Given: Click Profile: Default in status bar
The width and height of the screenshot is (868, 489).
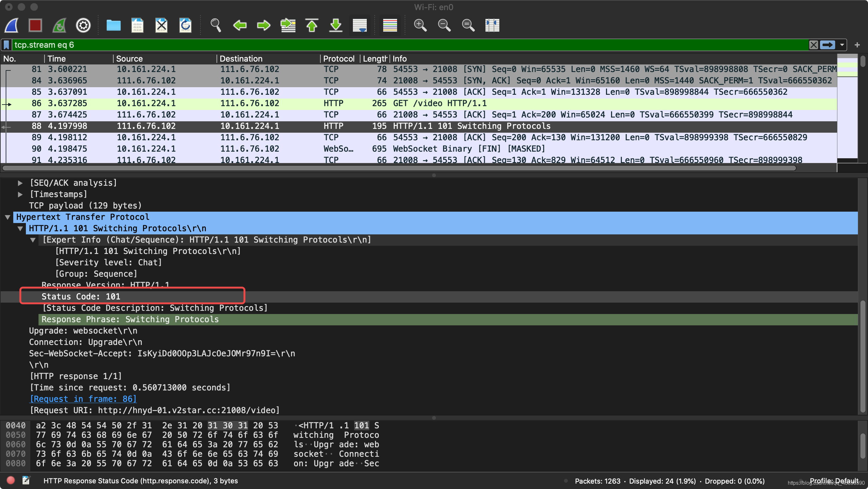Looking at the screenshot, I should tap(834, 481).
